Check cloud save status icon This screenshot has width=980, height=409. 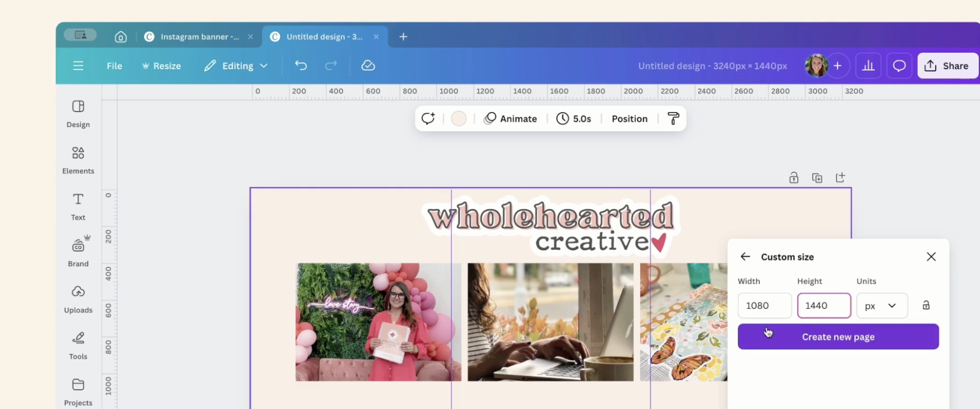368,66
